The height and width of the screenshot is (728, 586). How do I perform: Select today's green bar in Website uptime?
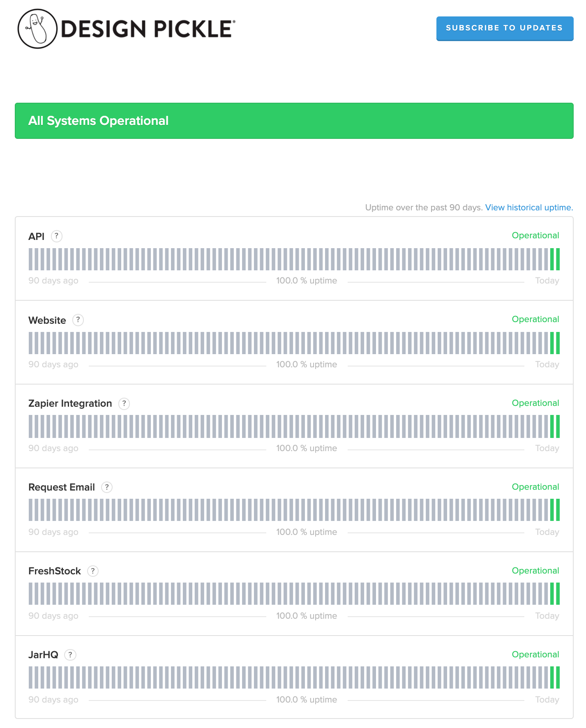click(558, 343)
